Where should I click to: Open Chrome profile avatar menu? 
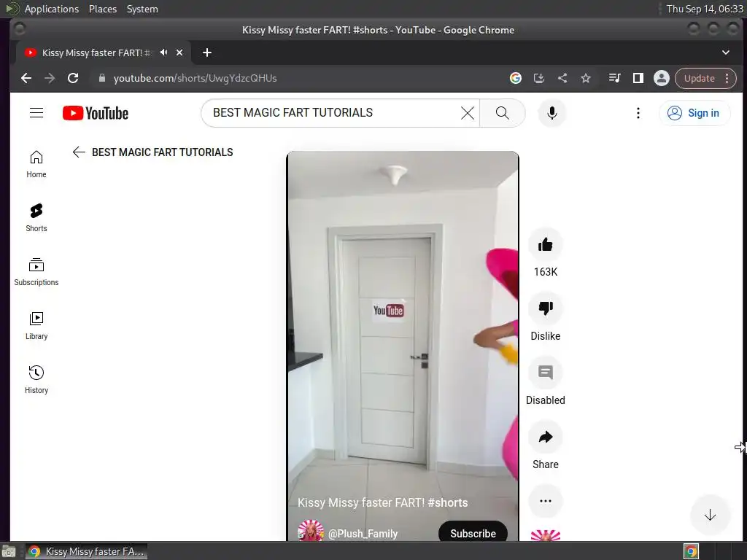[661, 78]
